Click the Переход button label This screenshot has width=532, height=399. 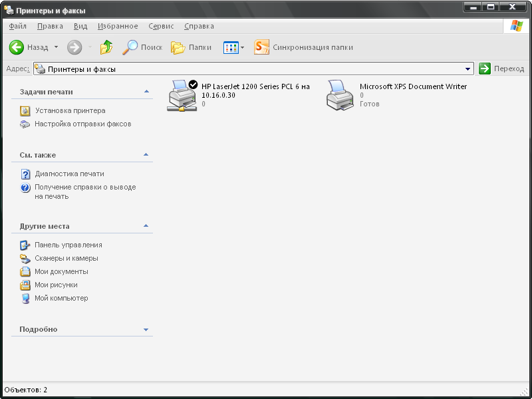tap(509, 68)
